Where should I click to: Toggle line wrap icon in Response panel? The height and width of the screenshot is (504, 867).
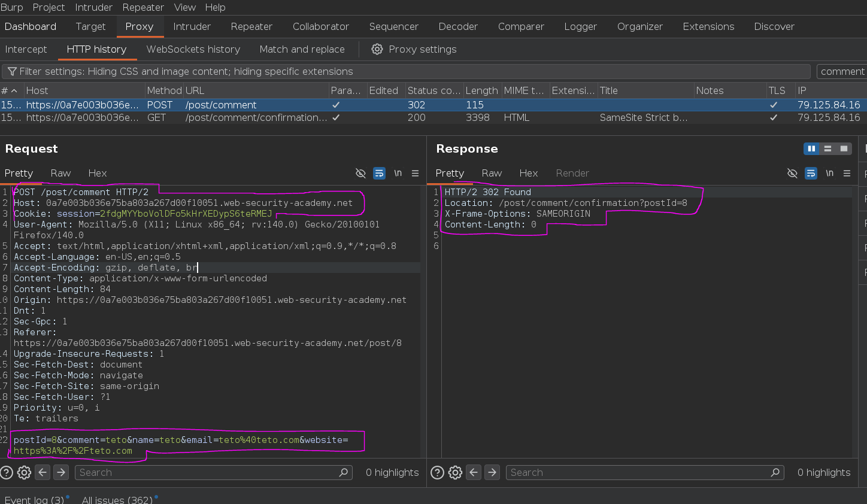(811, 173)
